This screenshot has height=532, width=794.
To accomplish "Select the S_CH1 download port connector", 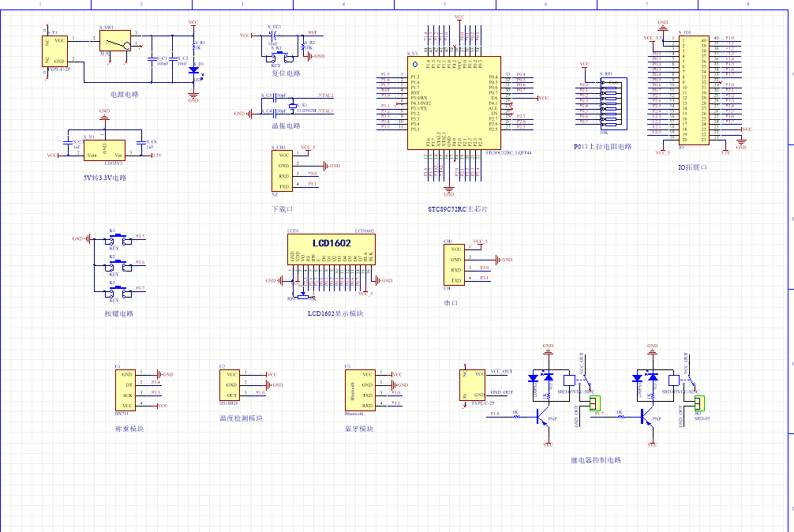I will (283, 170).
